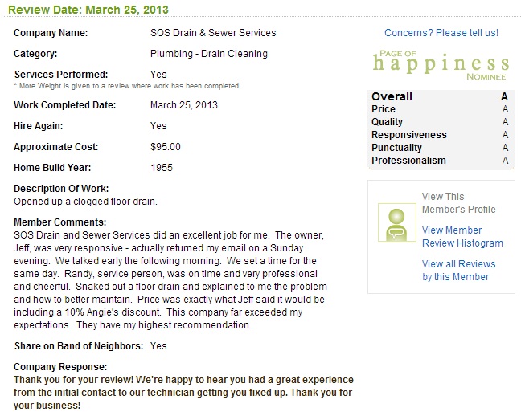This screenshot has height=420, width=521.
Task: Click the Professionalism grade row
Action: 440,161
